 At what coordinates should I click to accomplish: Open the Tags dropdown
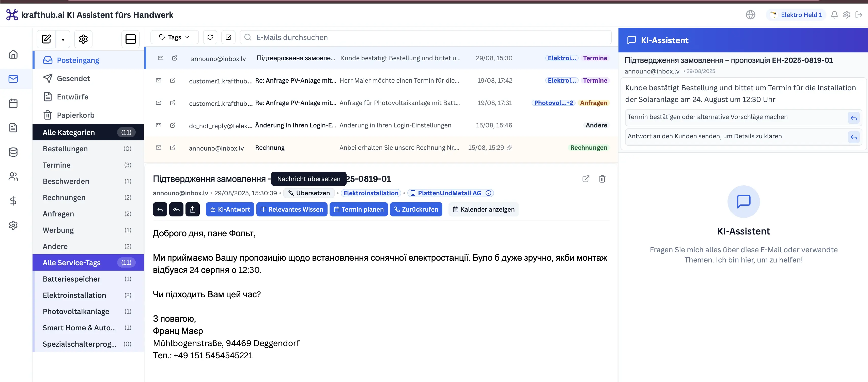(174, 37)
